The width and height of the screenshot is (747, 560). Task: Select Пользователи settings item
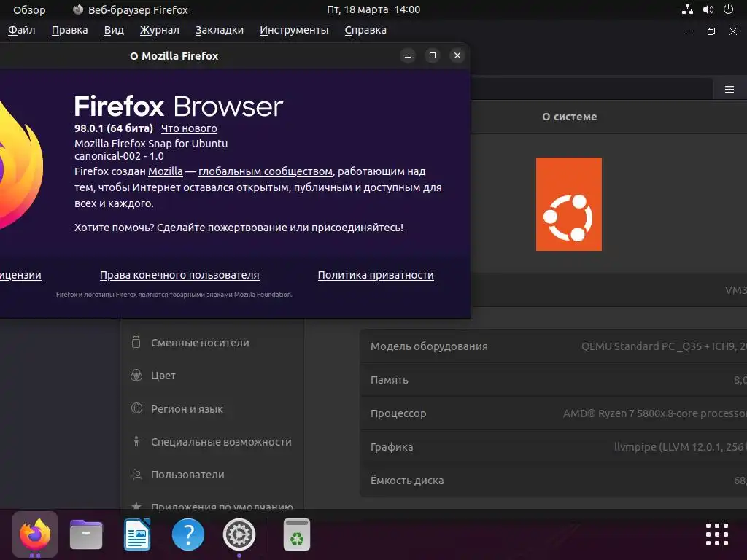[x=212, y=475]
